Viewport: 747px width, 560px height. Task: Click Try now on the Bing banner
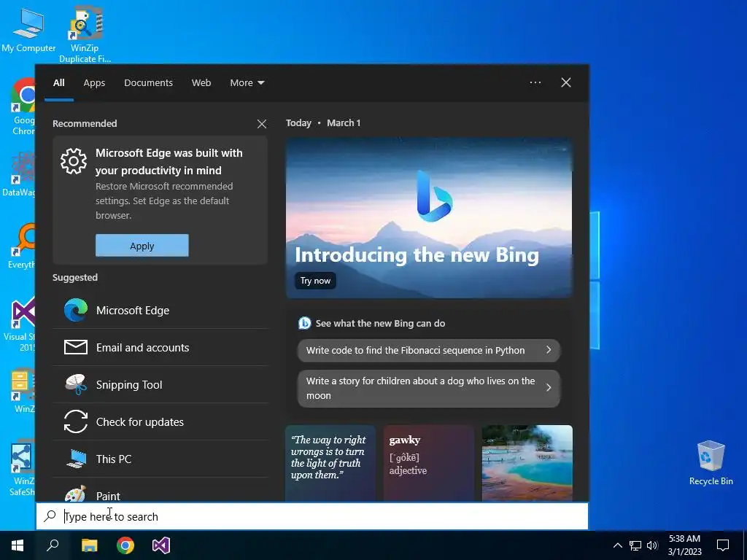coord(315,281)
